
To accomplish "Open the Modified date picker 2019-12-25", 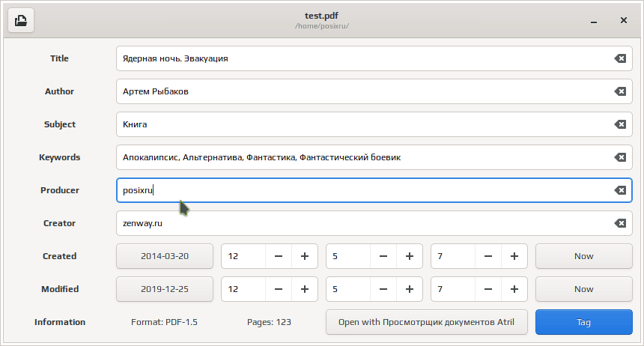I will (x=165, y=289).
